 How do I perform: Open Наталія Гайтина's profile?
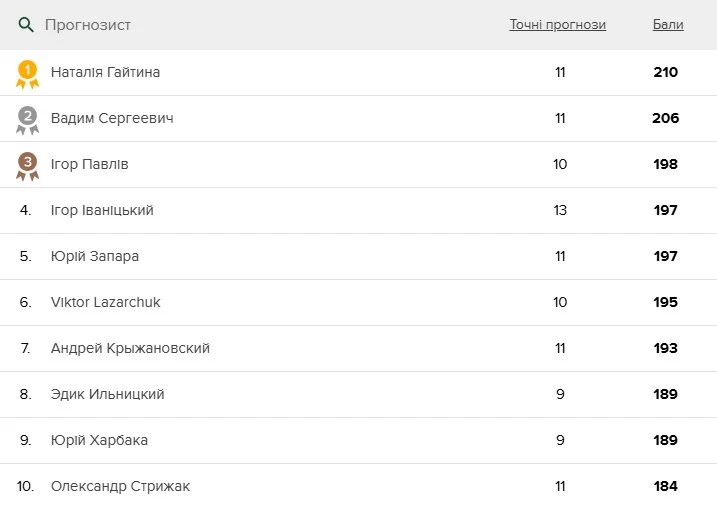(105, 73)
